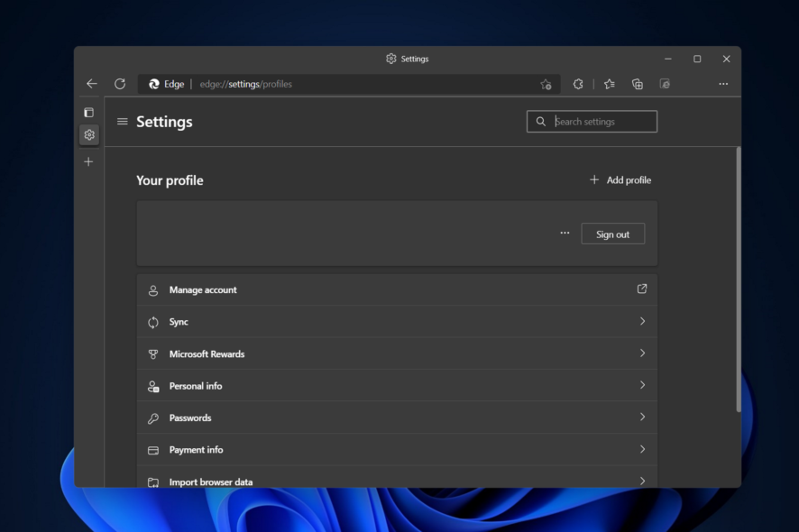Click the Manage account person icon

[x=153, y=290]
